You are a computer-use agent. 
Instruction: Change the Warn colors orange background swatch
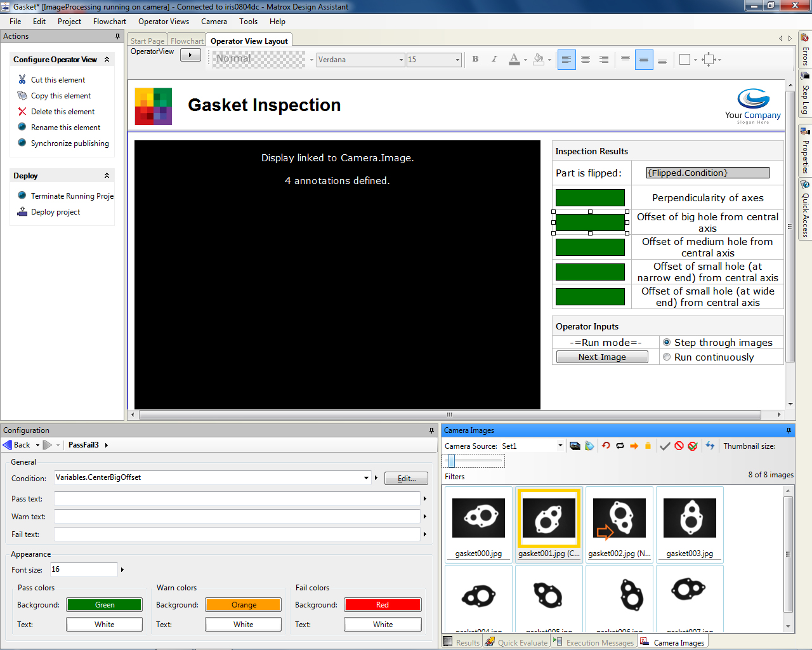(x=243, y=604)
